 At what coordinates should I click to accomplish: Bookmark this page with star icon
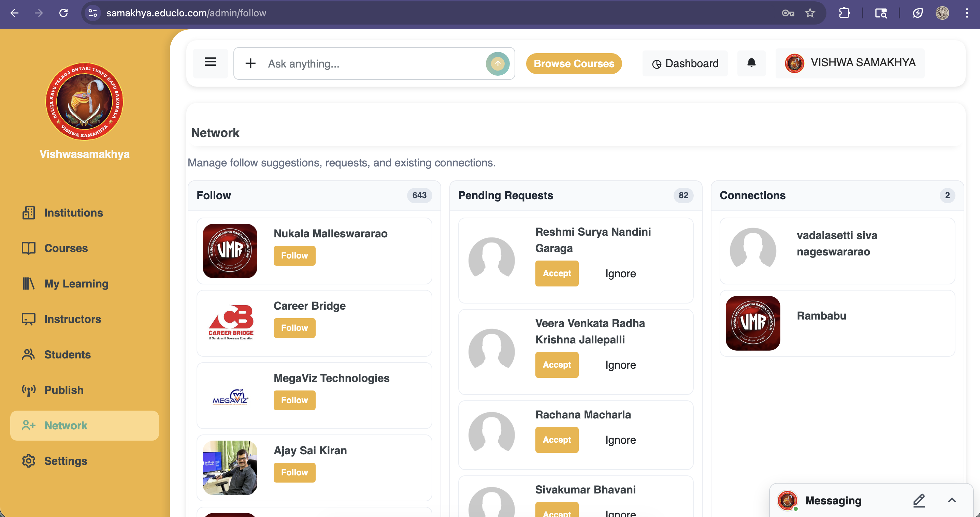810,13
